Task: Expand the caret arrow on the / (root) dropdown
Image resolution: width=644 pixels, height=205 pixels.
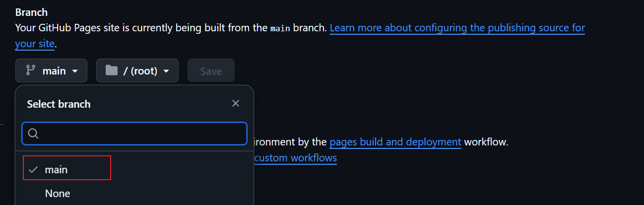Action: click(167, 71)
